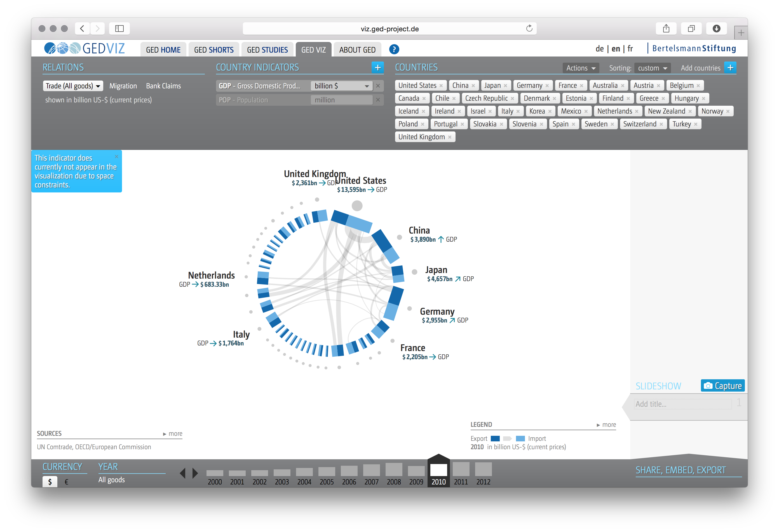The width and height of the screenshot is (779, 532).
Task: Step to the previous year arrow
Action: coord(183,473)
